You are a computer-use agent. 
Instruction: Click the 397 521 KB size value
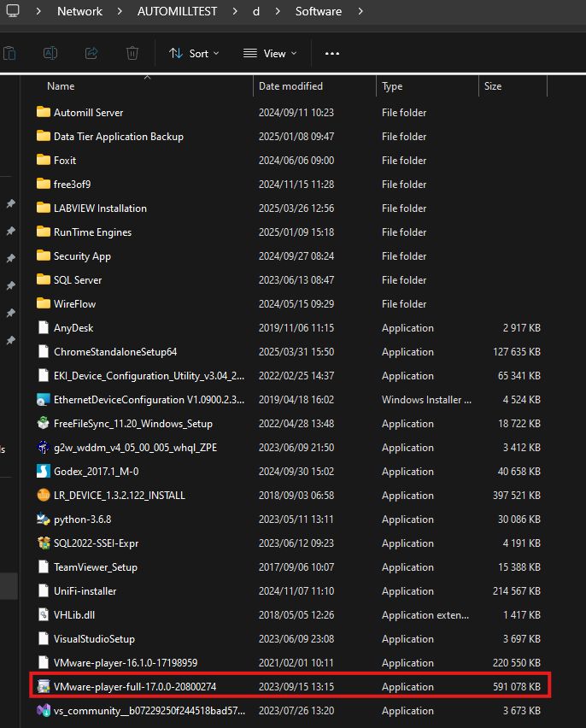pyautogui.click(x=517, y=496)
